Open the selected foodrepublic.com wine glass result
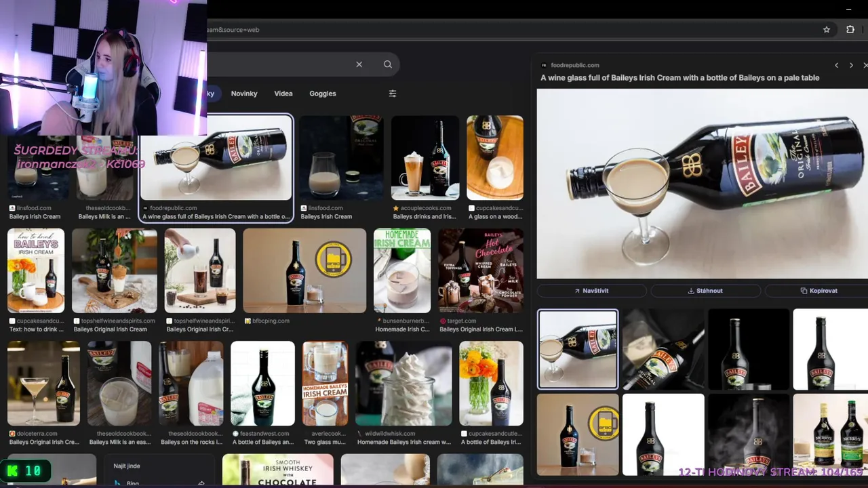Viewport: 868px width, 488px height. click(x=216, y=158)
